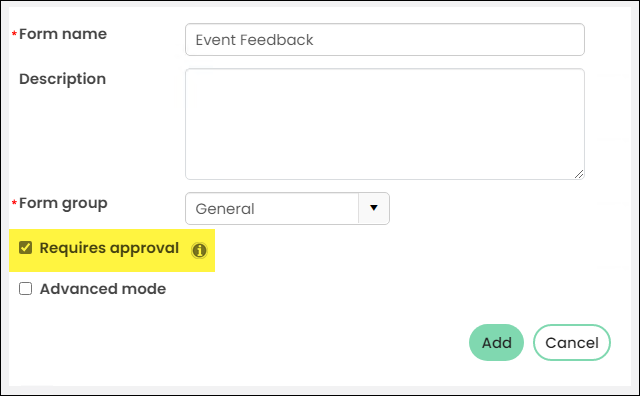Click the Form name label
Viewport: 640px width, 396px height.
click(x=63, y=34)
